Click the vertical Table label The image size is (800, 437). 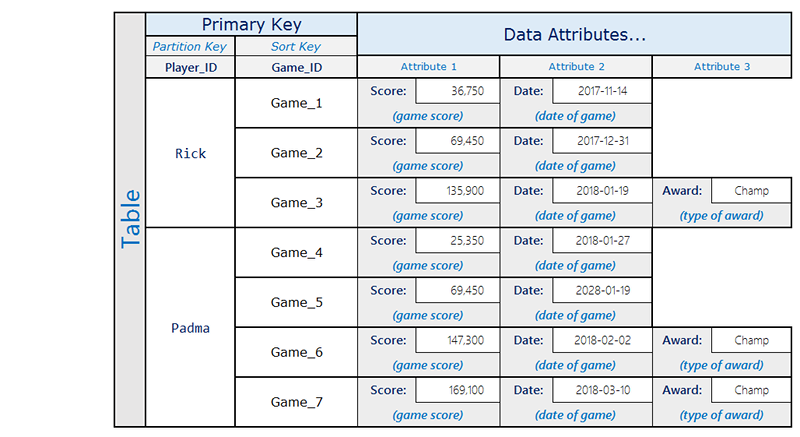pyautogui.click(x=130, y=220)
